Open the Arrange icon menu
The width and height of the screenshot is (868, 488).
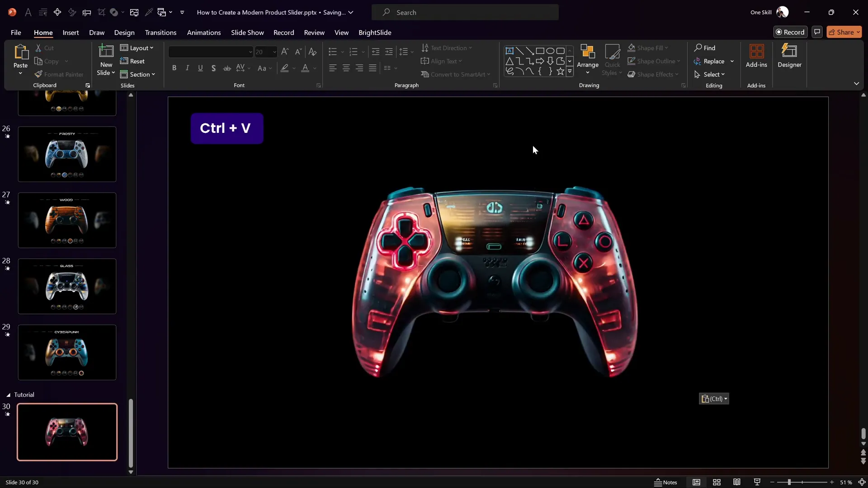click(587, 59)
